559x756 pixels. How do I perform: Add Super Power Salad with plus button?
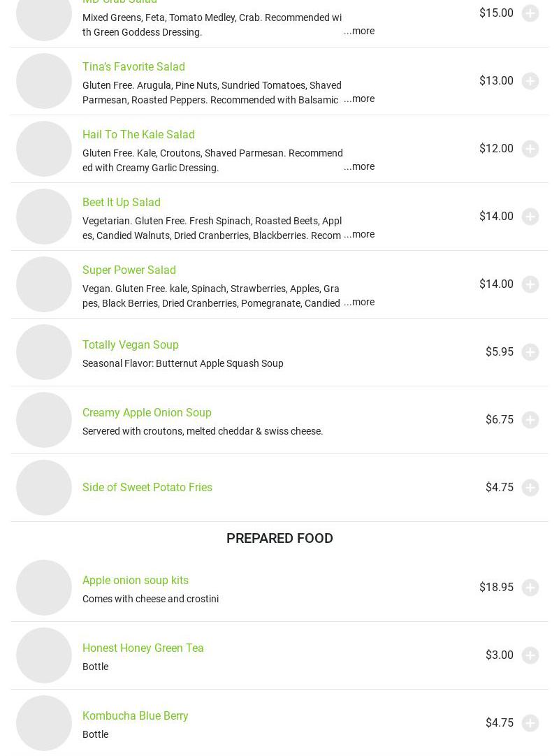(530, 284)
